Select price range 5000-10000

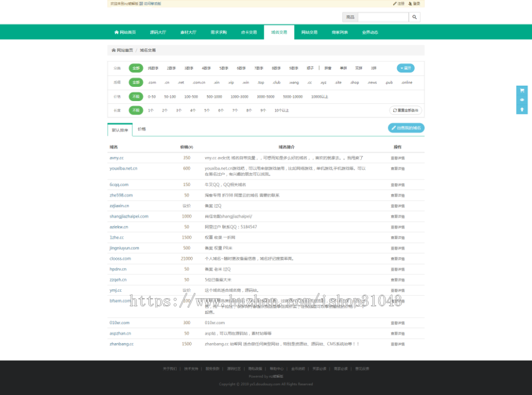(x=293, y=97)
